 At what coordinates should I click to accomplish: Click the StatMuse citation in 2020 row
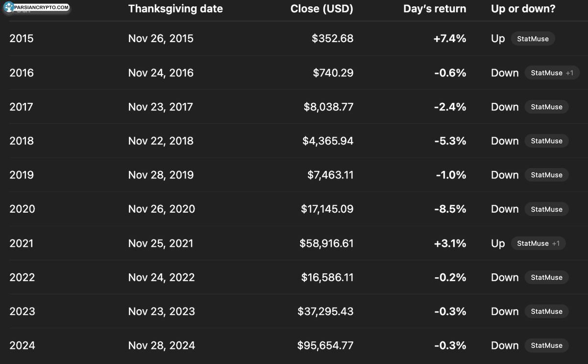pos(546,209)
